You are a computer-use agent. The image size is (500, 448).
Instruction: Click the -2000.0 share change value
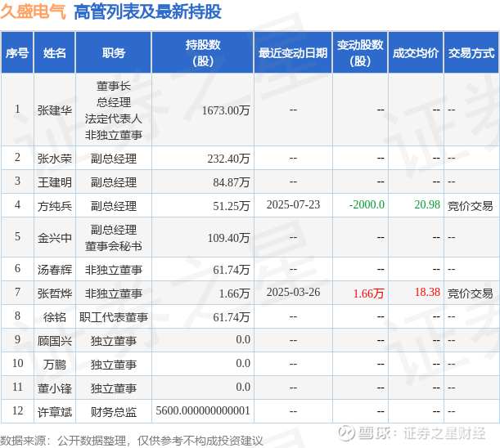367,204
